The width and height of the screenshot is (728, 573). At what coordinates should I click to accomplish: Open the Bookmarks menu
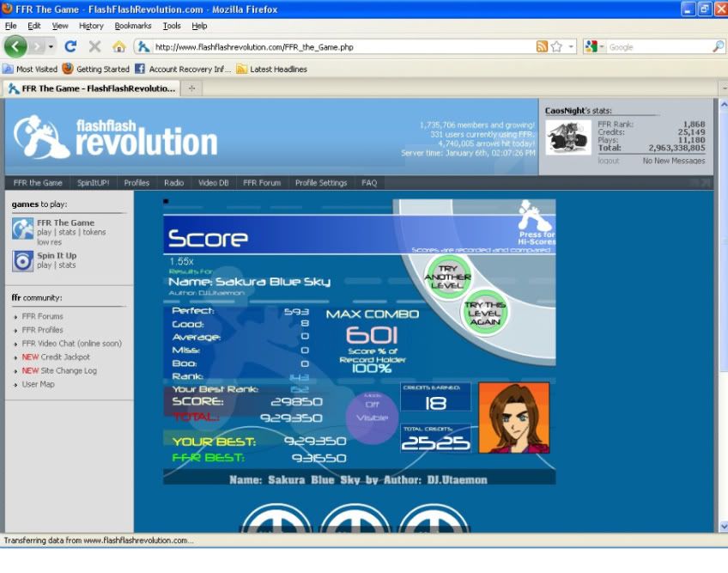point(133,26)
